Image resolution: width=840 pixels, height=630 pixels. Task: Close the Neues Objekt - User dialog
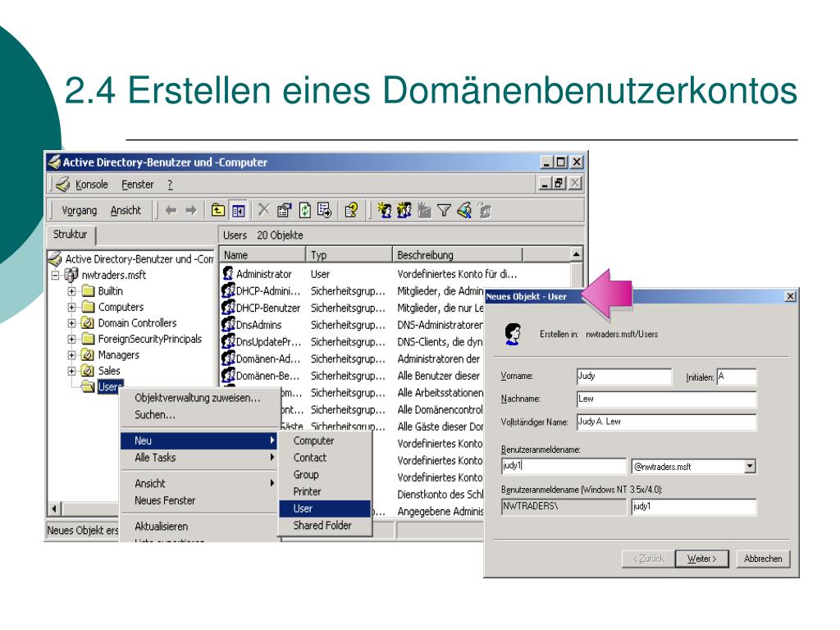click(x=790, y=296)
